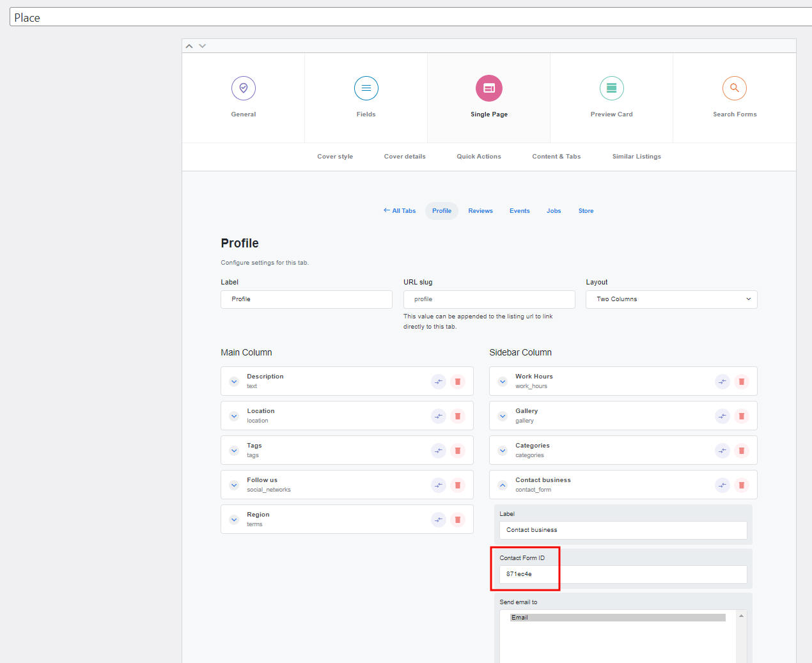Click the move icon on Follow us block
The width and height of the screenshot is (812, 663).
pyautogui.click(x=439, y=485)
